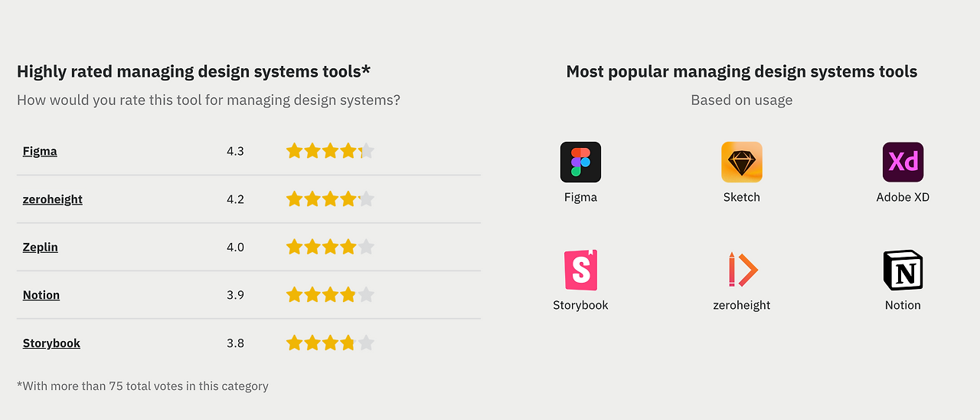The image size is (980, 420).
Task: Open the Figma link in ratings list
Action: click(40, 151)
